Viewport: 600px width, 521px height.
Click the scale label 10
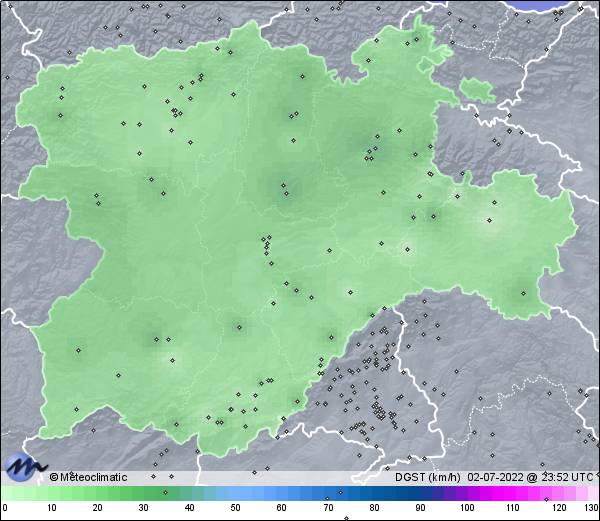[x=52, y=508]
